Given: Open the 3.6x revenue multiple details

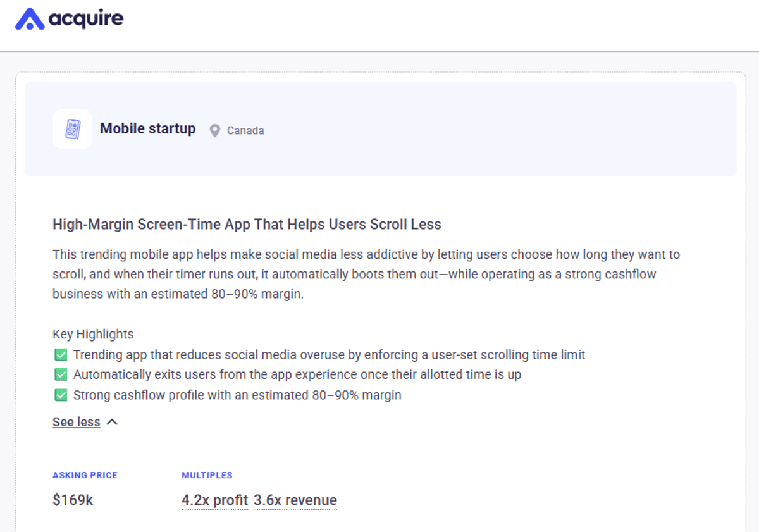Looking at the screenshot, I should (295, 500).
